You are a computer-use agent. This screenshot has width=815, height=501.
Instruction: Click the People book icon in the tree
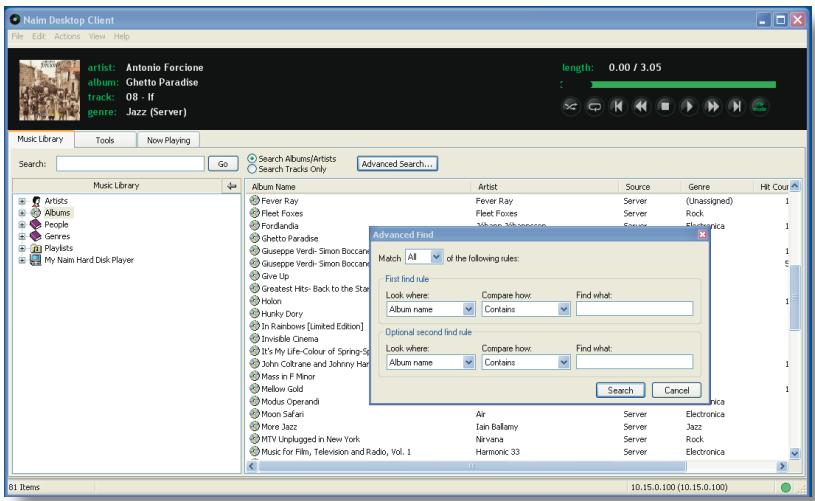36,225
